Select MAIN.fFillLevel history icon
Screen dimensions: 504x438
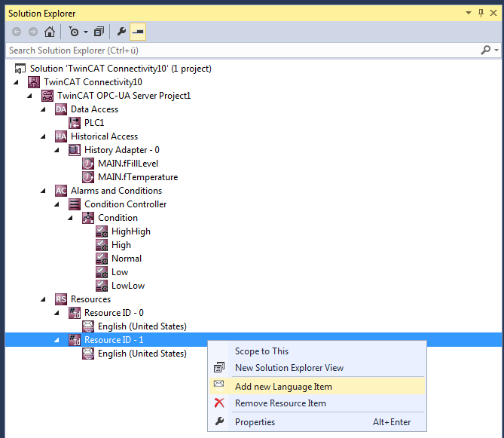[87, 164]
